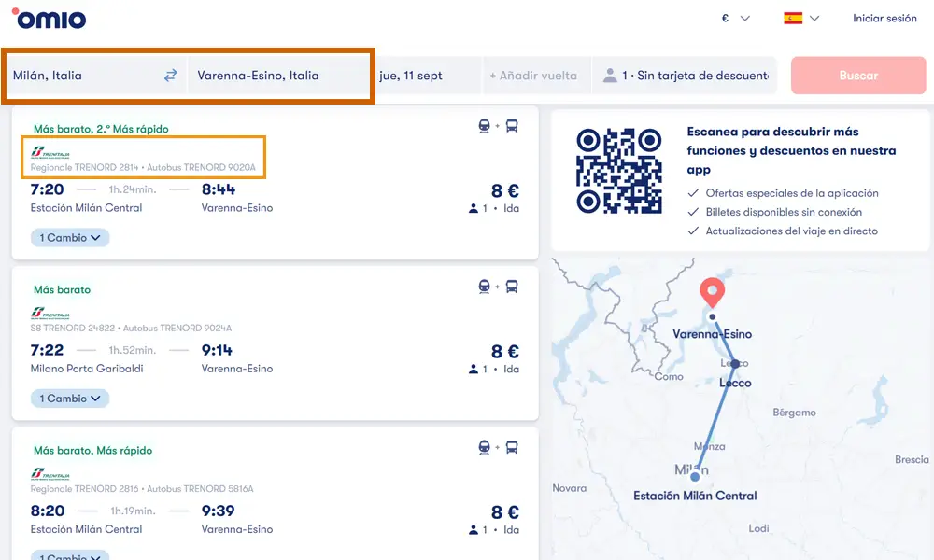Click the 9:39 arrival time
The height and width of the screenshot is (560, 934).
(x=218, y=511)
